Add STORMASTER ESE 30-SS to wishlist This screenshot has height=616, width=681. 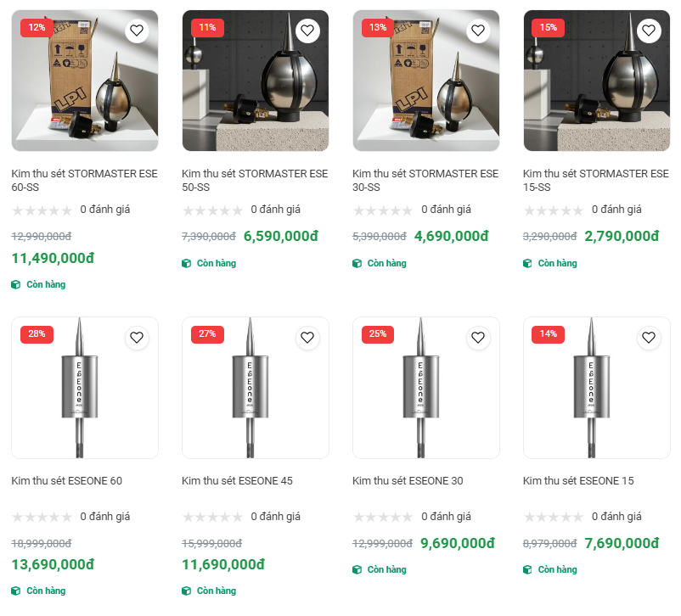tap(478, 31)
